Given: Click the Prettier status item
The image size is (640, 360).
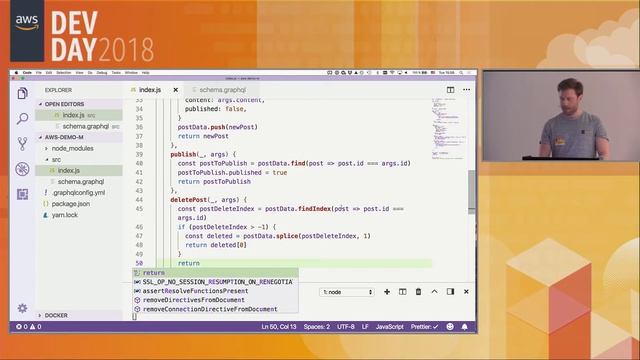Looking at the screenshot, I should point(424,327).
